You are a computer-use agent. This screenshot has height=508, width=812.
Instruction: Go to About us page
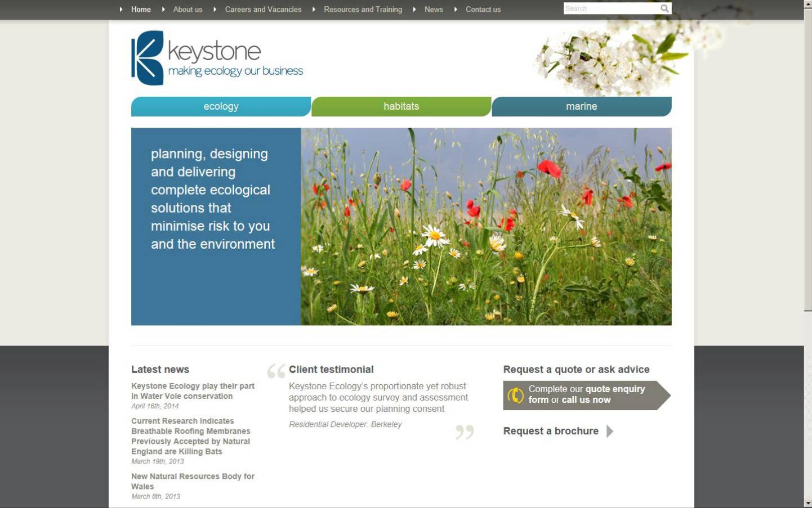(188, 9)
